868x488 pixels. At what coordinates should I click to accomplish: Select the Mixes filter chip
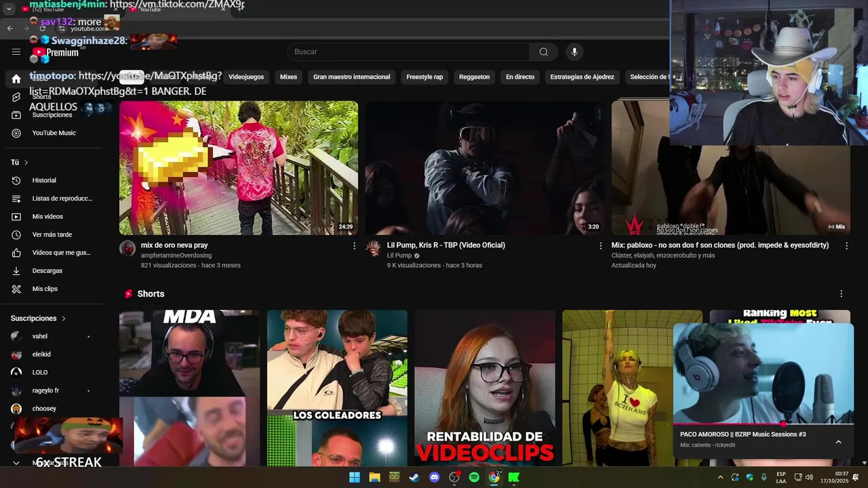[x=289, y=77]
